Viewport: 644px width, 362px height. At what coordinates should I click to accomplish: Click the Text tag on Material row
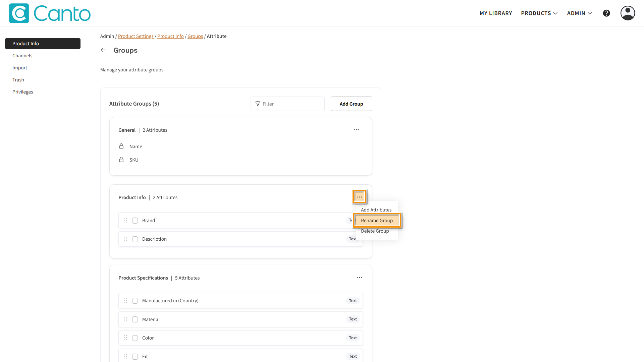(353, 319)
